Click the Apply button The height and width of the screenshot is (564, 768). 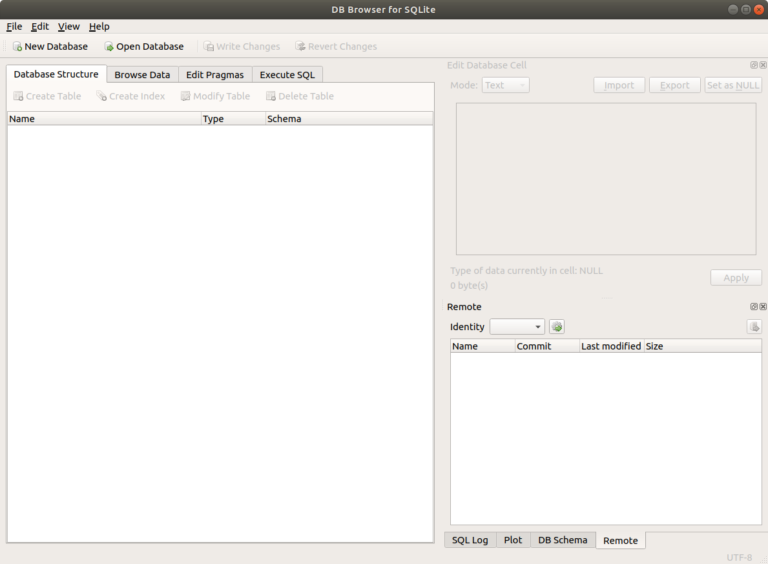(x=735, y=278)
